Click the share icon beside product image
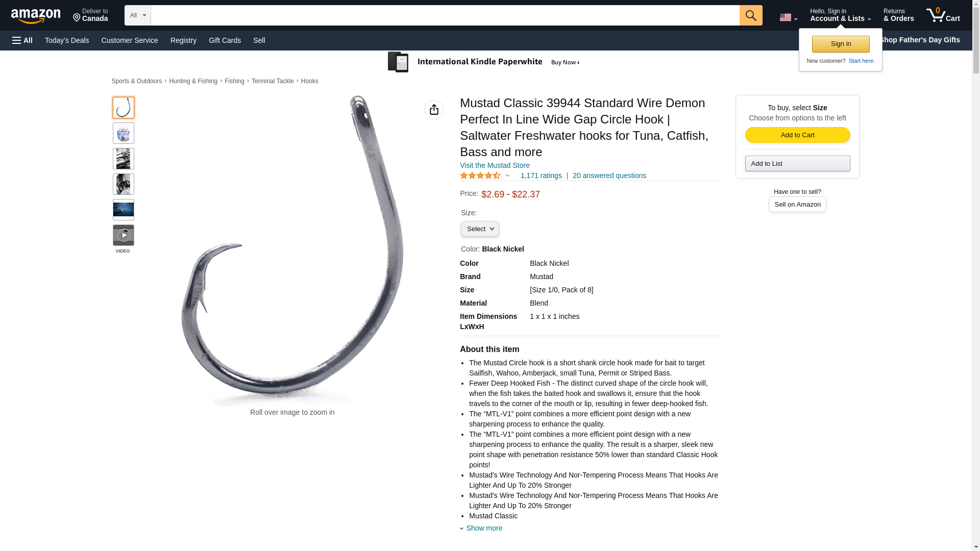980x551 pixels. coord(434,110)
